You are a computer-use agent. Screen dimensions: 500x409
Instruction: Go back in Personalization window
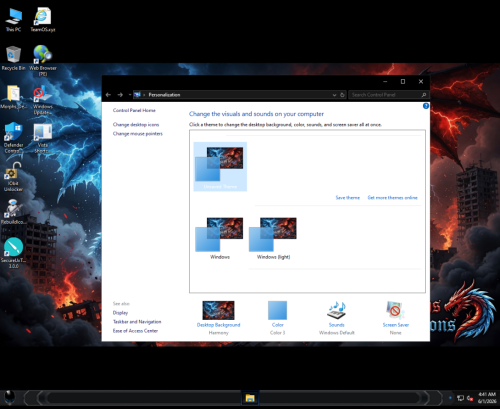[x=108, y=95]
